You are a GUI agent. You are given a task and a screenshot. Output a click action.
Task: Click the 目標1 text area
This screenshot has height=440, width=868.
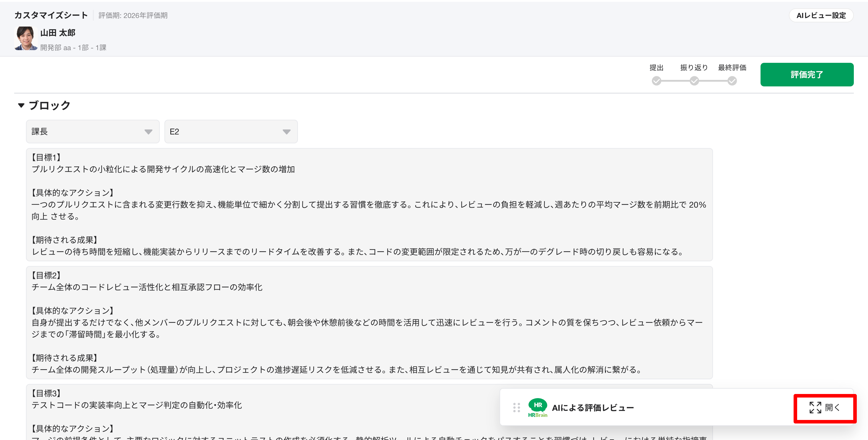click(369, 204)
